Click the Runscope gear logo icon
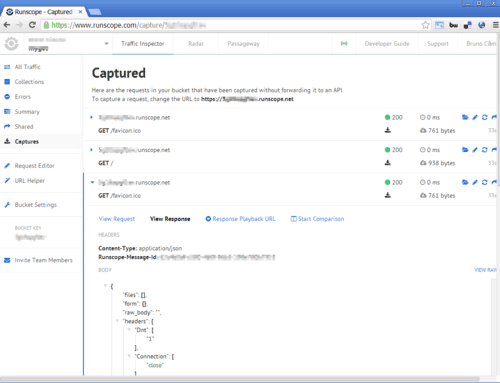This screenshot has height=383, width=500. pyautogui.click(x=11, y=44)
